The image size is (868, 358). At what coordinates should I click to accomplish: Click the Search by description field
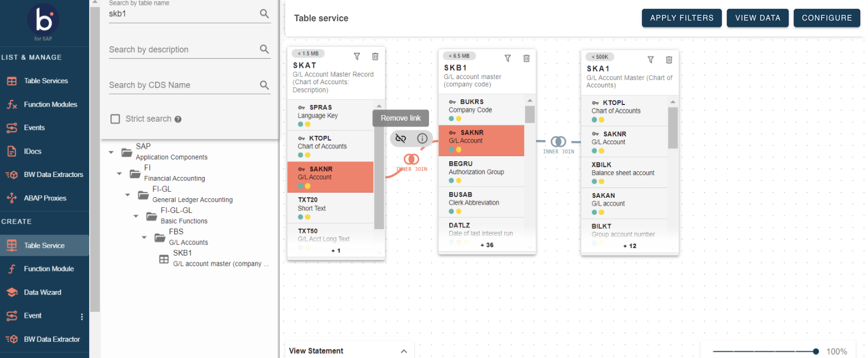(182, 50)
